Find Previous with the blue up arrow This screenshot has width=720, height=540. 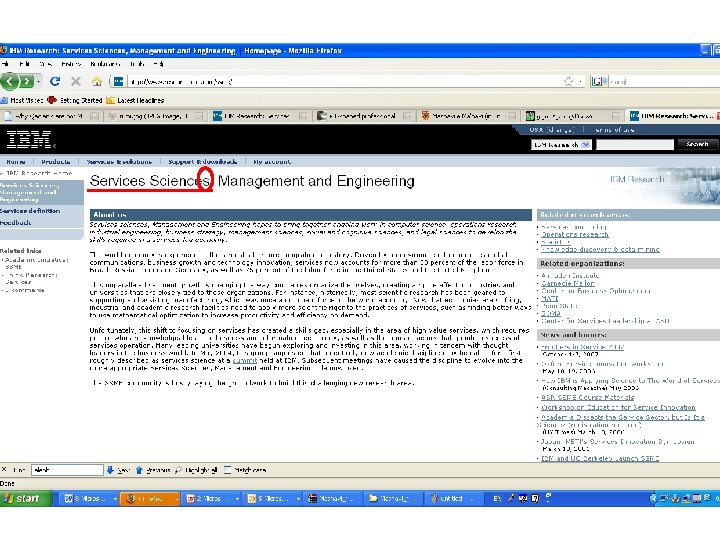click(x=153, y=470)
